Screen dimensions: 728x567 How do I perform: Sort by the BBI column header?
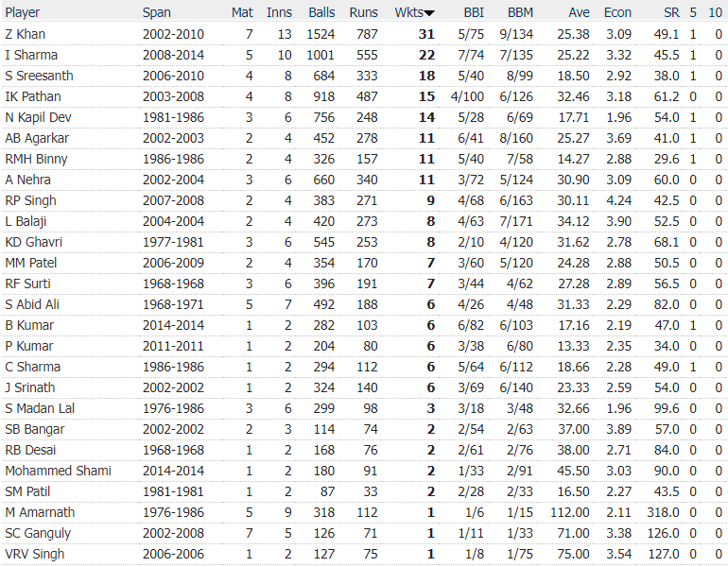[474, 12]
